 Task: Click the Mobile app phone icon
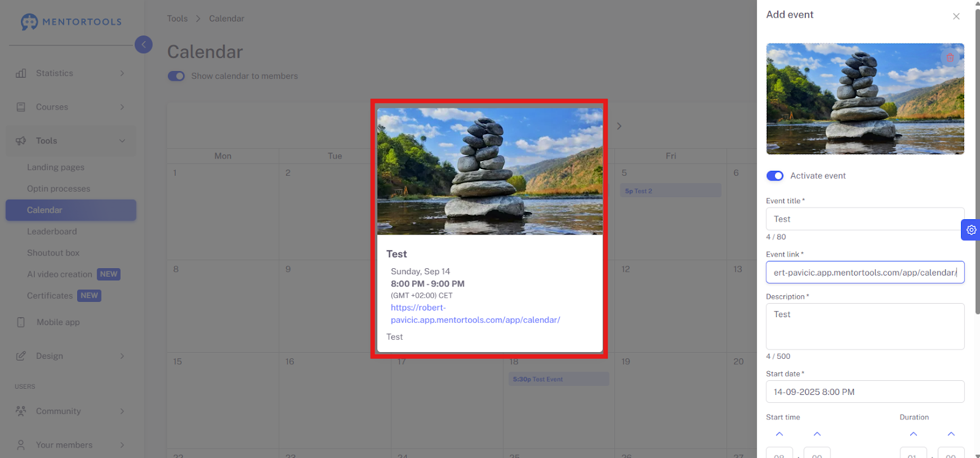tap(21, 322)
